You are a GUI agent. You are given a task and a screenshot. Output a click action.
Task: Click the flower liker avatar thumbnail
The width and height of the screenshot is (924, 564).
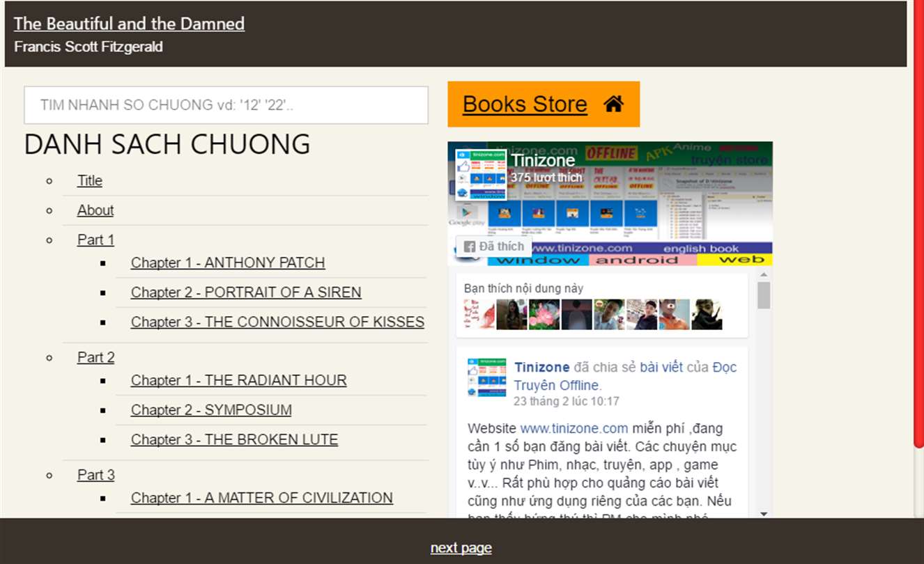[x=544, y=315]
